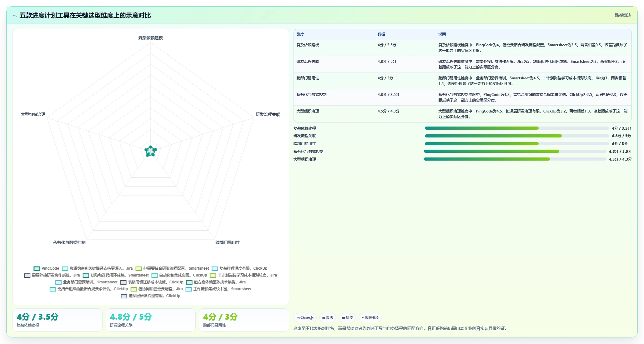Click the 研发流程关联 radar axis label
The width and height of the screenshot is (644, 344).
pos(268,114)
